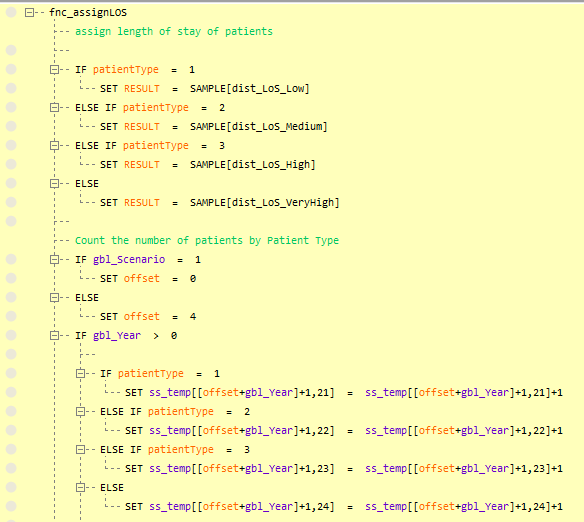
Task: Toggle breakpoint circle beside SET RESULT = SAMPLE[dist_LoS_Low]
Action: click(x=11, y=88)
